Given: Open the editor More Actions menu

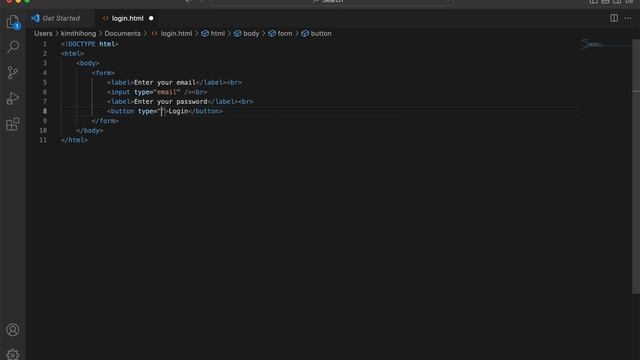Looking at the screenshot, I should coord(628,18).
